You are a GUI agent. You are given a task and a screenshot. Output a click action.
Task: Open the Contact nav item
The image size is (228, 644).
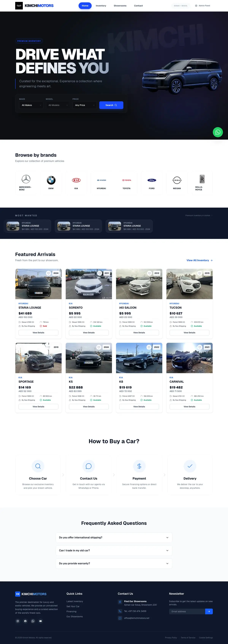point(138,6)
